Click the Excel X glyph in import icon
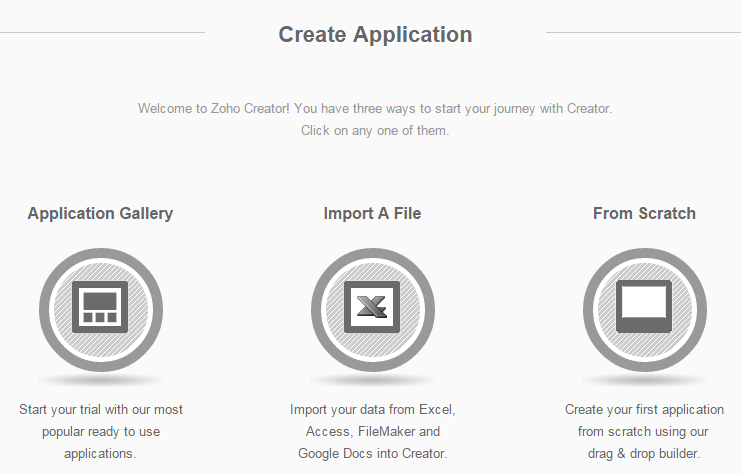Image resolution: width=741 pixels, height=474 pixels. [372, 306]
